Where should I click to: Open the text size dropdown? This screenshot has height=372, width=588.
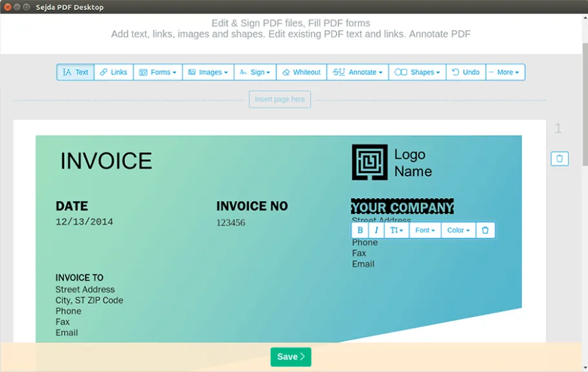[396, 231]
